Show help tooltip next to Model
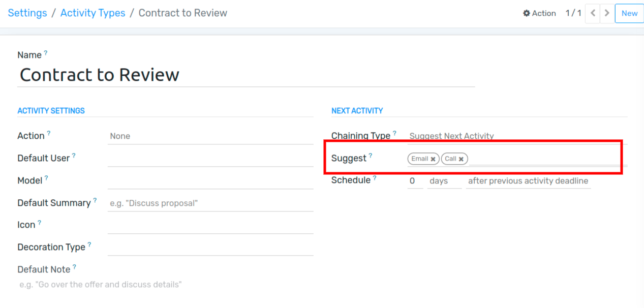This screenshot has width=644, height=308. tap(46, 178)
